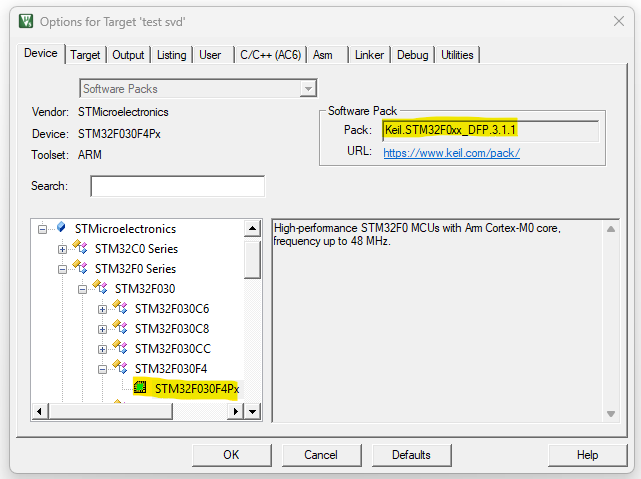The image size is (641, 479).
Task: Select the STM32C0 Series tree row
Action: point(136,248)
